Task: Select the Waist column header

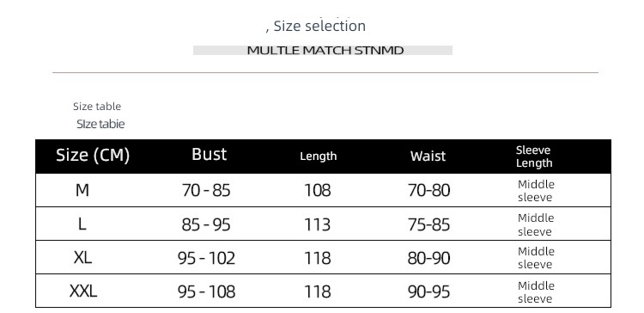Action: (x=428, y=156)
